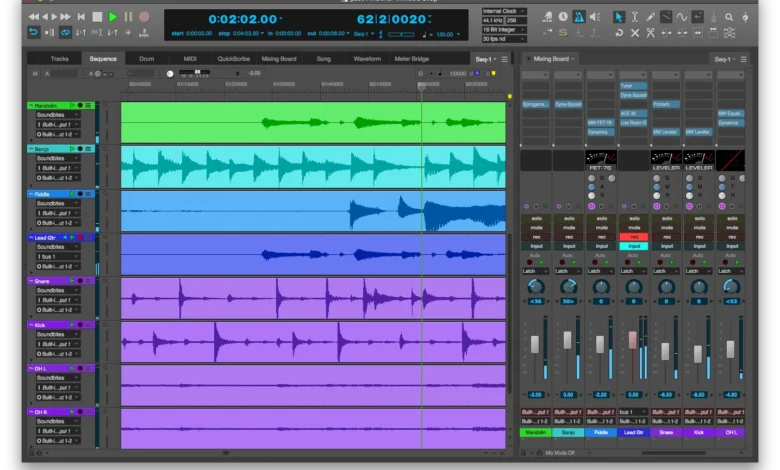Open the 44.1 kHz sample-rate field
The image size is (780, 470).
(492, 20)
